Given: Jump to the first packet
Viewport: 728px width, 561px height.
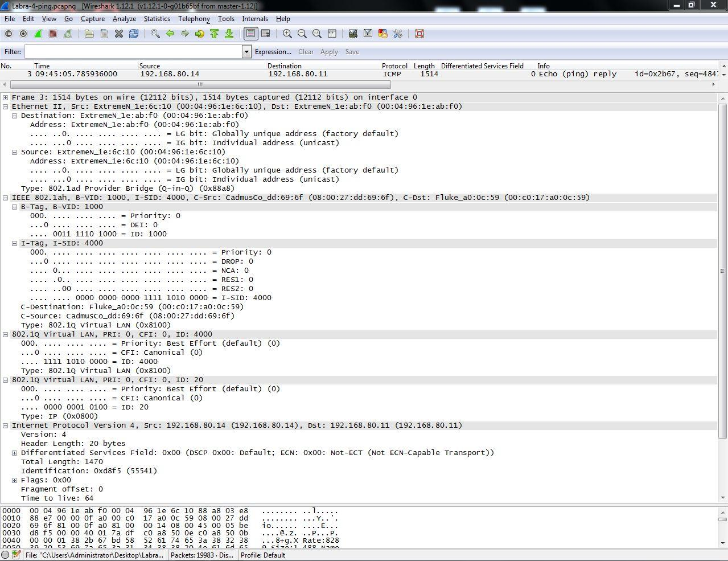Looking at the screenshot, I should (x=214, y=34).
